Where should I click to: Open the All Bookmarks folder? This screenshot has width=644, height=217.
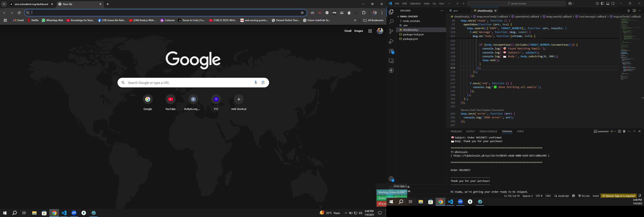[373, 20]
